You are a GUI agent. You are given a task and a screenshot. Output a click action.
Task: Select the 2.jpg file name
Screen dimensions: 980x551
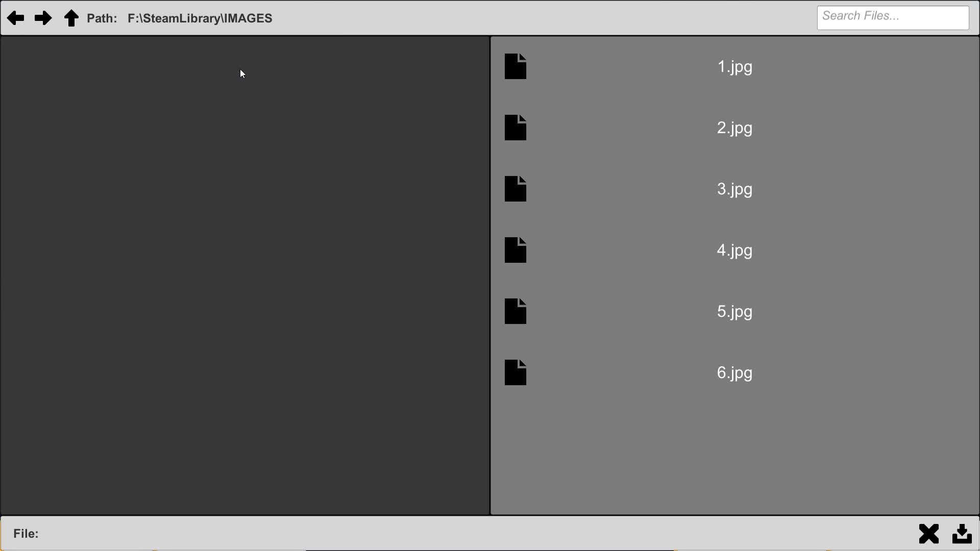[735, 129]
